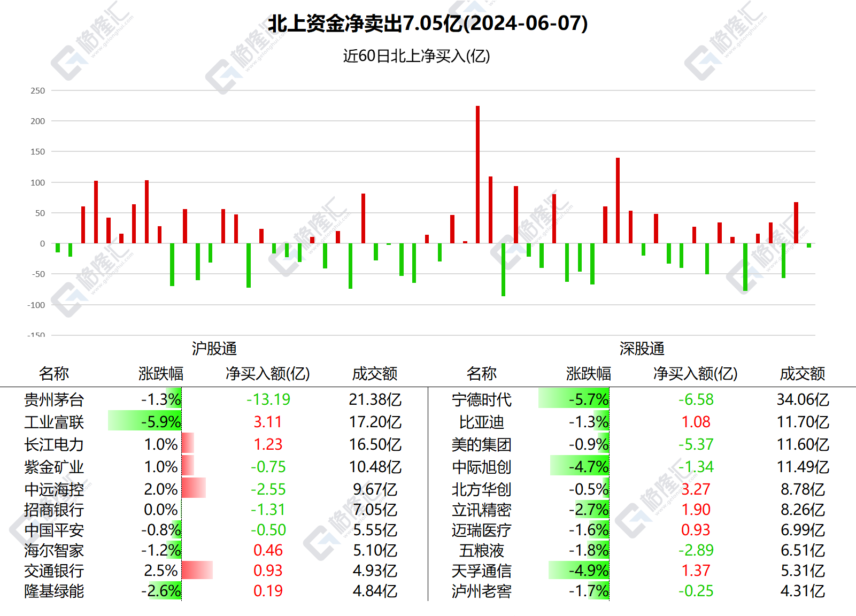Click the 0.0% change cell
856x616 pixels.
[161, 510]
